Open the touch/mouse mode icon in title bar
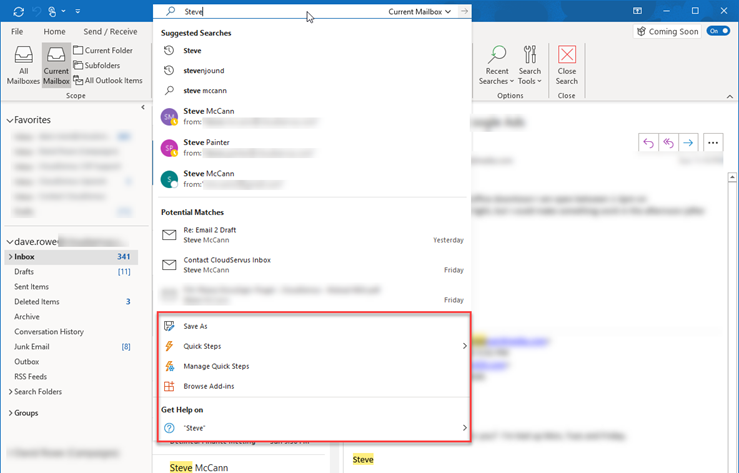This screenshot has height=473, width=739. pyautogui.click(x=52, y=11)
